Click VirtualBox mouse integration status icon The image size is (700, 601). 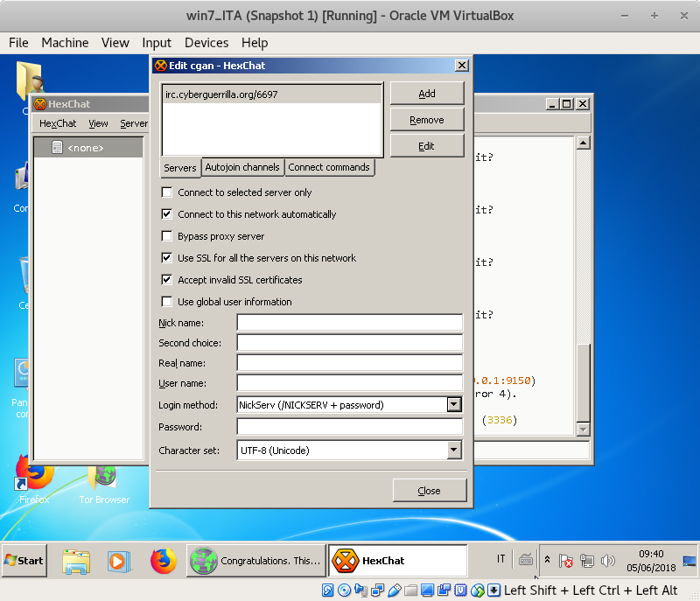[477, 591]
